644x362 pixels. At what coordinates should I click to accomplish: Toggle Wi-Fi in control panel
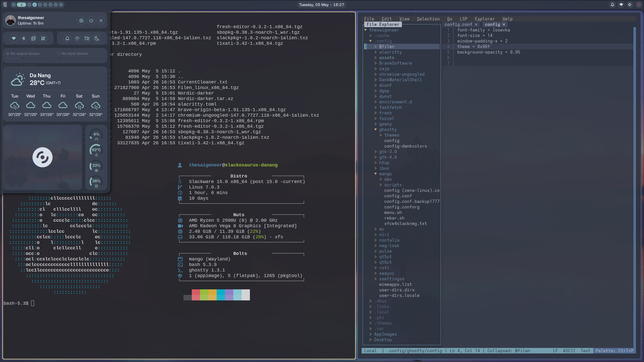pyautogui.click(x=14, y=38)
